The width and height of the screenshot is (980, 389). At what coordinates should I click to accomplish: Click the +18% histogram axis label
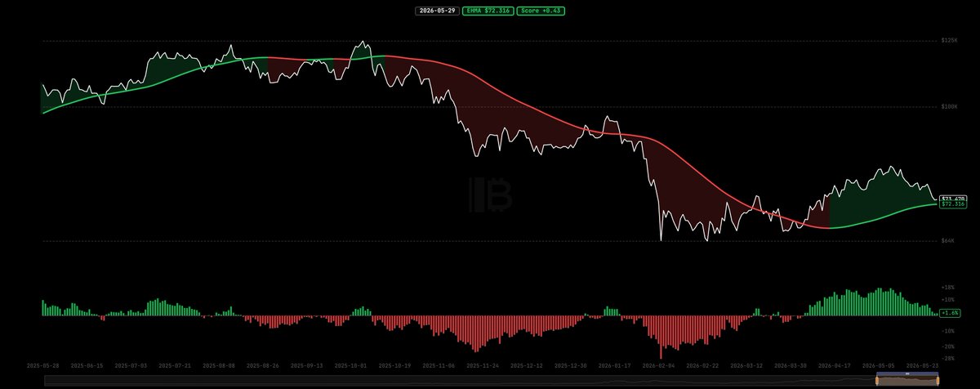point(947,288)
